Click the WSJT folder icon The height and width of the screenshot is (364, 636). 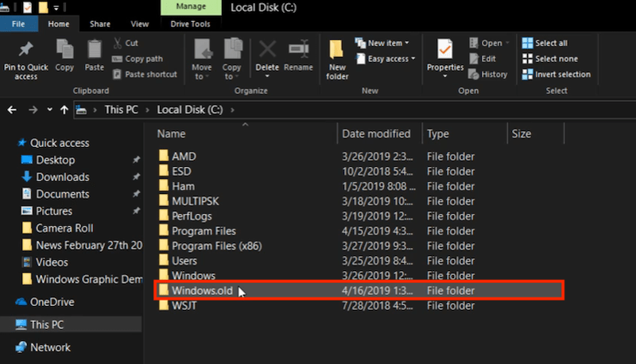(164, 305)
